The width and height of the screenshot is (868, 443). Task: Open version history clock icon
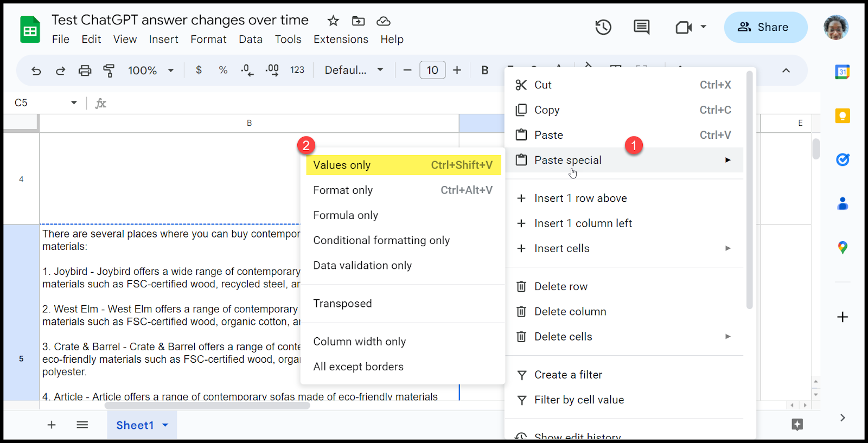click(x=603, y=27)
